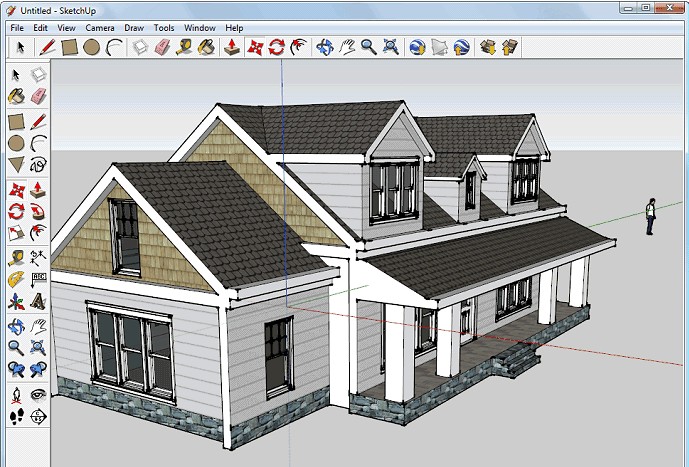The height and width of the screenshot is (467, 689).
Task: Select the Follow Me tool
Action: (38, 212)
